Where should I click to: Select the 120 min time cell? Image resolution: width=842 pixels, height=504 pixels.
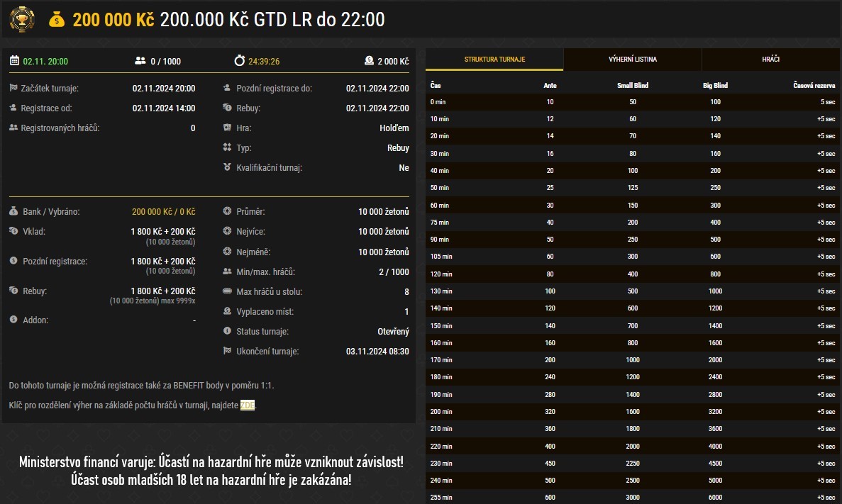(441, 274)
